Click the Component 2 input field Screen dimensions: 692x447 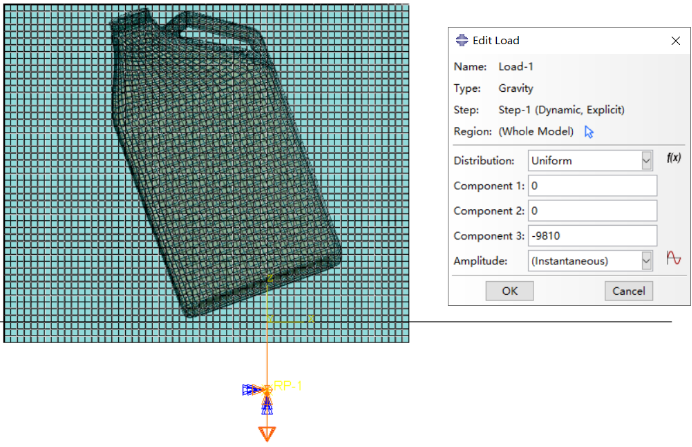(592, 211)
